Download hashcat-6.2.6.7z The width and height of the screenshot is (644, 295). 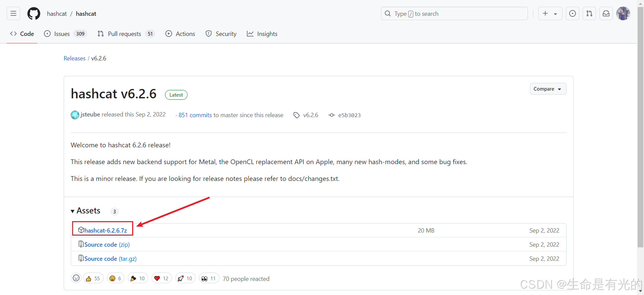click(106, 231)
